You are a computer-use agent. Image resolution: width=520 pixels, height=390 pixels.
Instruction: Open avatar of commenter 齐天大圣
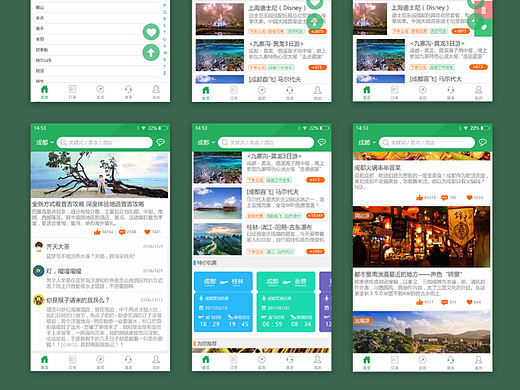pos(39,247)
